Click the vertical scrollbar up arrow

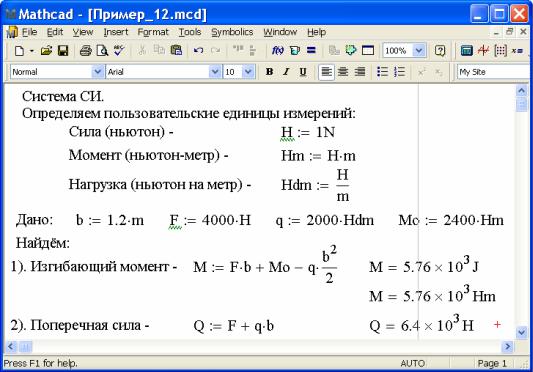click(x=521, y=90)
